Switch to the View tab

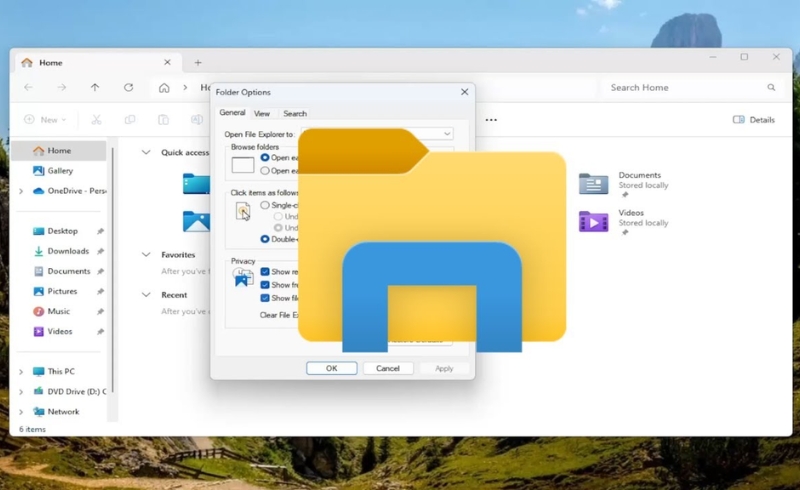262,114
